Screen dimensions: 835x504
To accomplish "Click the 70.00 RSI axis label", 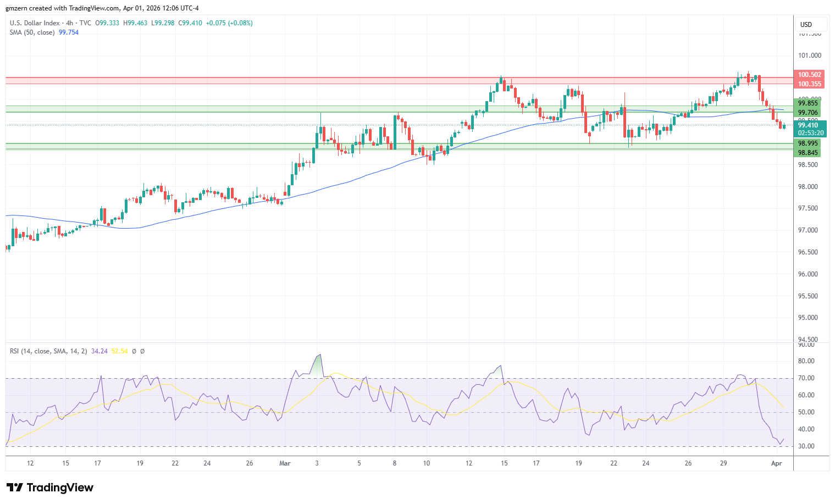I will pyautogui.click(x=806, y=378).
